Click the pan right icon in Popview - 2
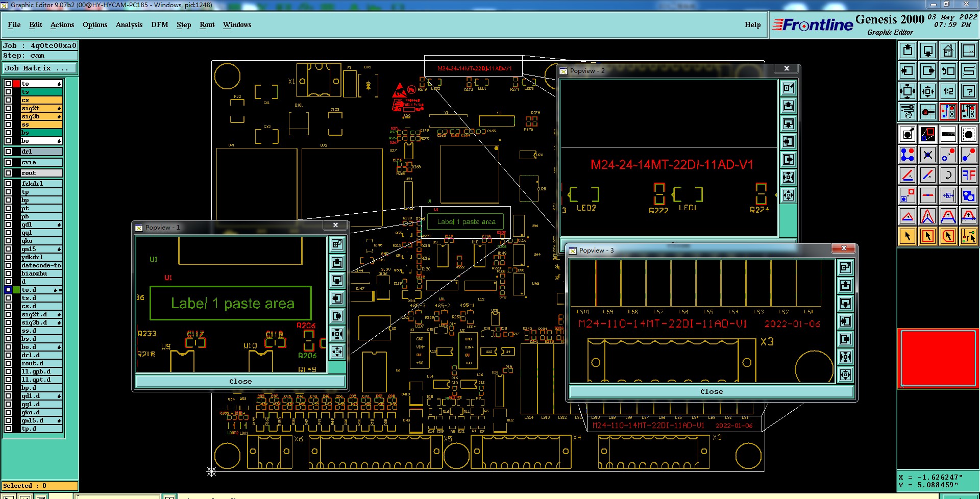 click(788, 160)
